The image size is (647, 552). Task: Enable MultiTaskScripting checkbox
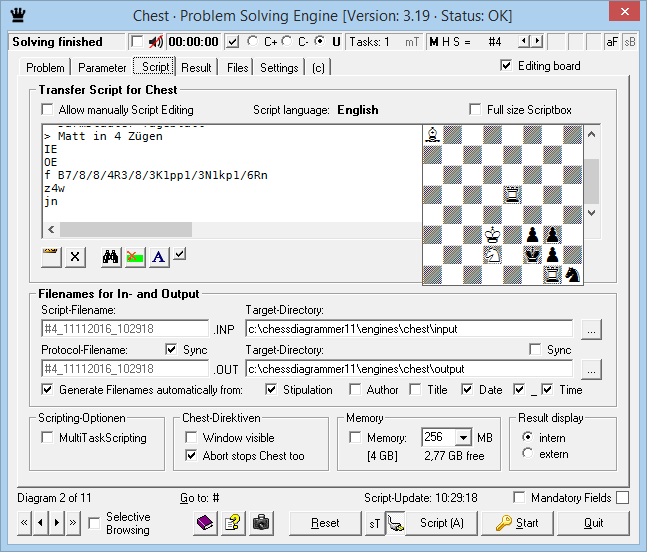tap(47, 437)
